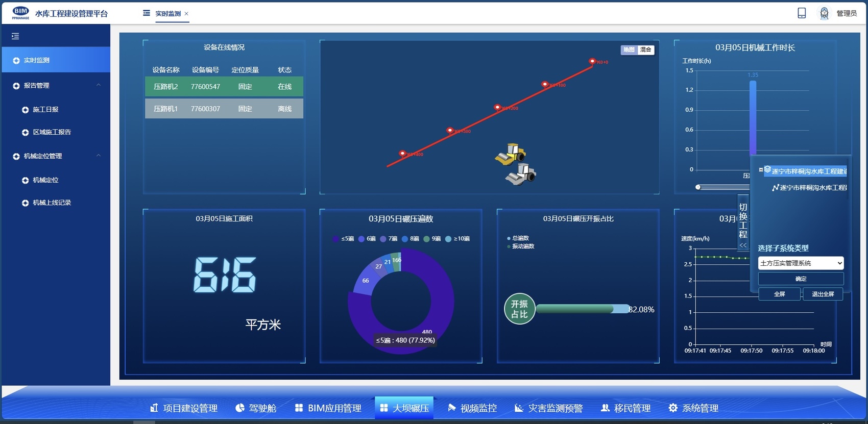
Task: Click the 全屏 fullscreen button
Action: coord(779,294)
